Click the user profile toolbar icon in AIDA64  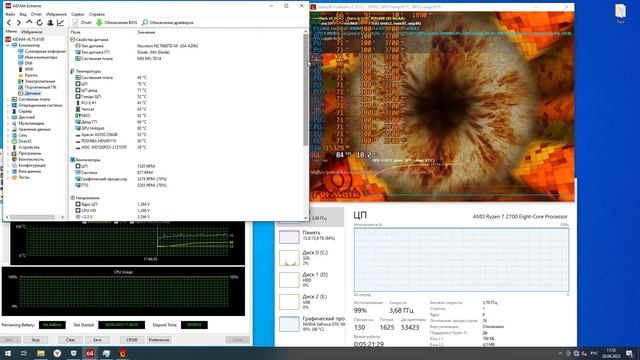[50, 23]
